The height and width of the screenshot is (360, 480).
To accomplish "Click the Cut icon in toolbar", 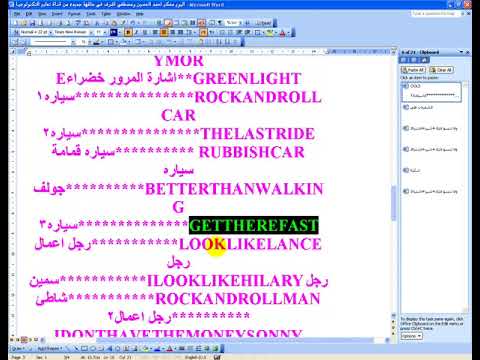I will (x=97, y=23).
